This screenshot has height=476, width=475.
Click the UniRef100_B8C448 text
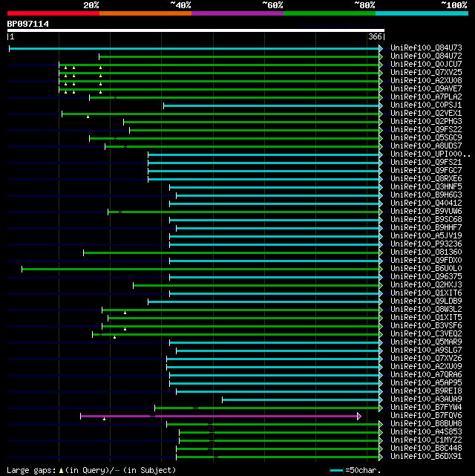click(x=426, y=449)
